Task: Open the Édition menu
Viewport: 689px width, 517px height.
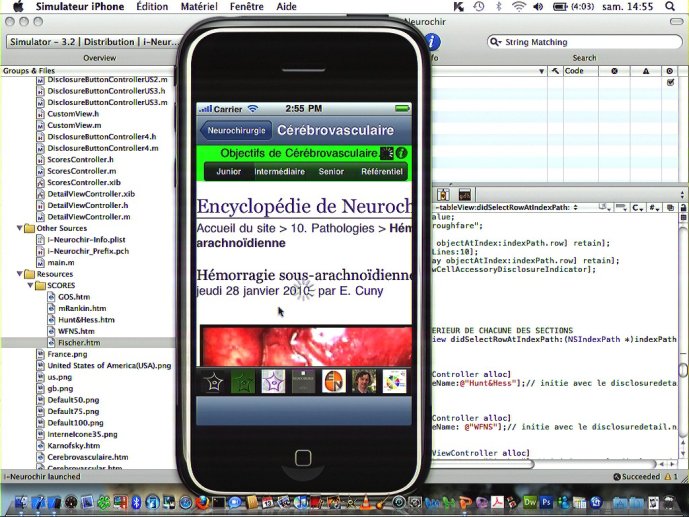Action: (152, 7)
